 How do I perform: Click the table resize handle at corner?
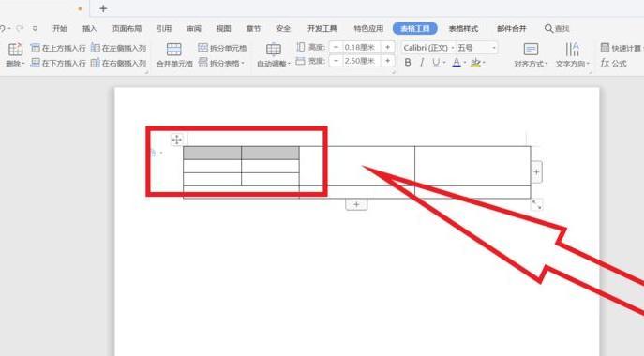[536, 204]
